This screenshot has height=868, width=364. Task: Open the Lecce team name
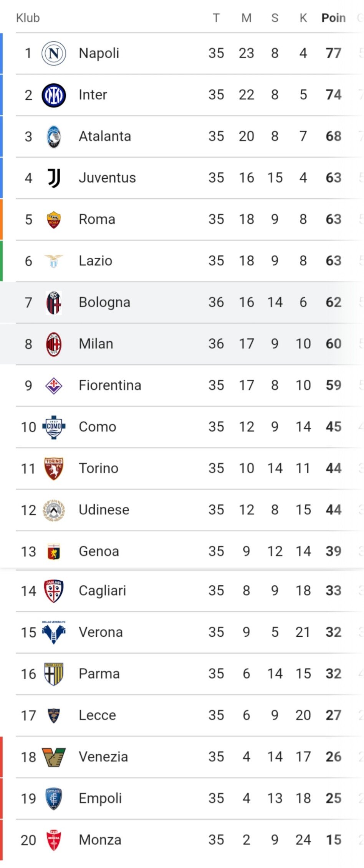pos(97,715)
